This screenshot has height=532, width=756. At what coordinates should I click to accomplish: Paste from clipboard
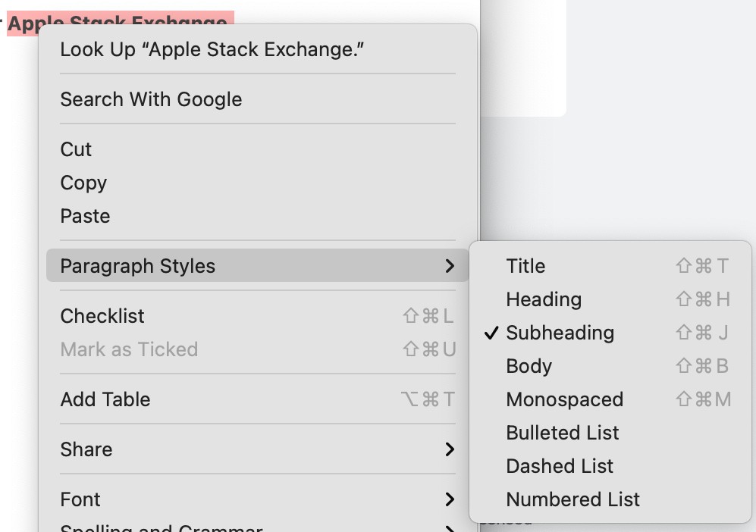(x=85, y=216)
